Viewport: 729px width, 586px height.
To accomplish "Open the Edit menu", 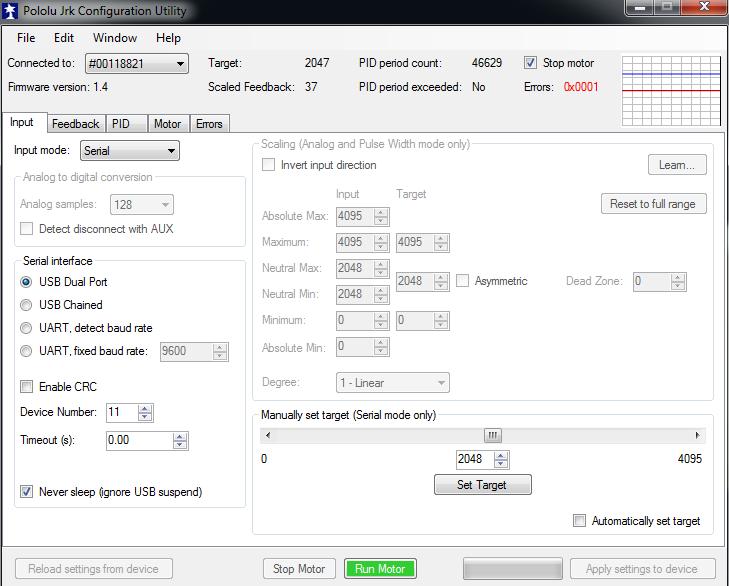I will (64, 38).
